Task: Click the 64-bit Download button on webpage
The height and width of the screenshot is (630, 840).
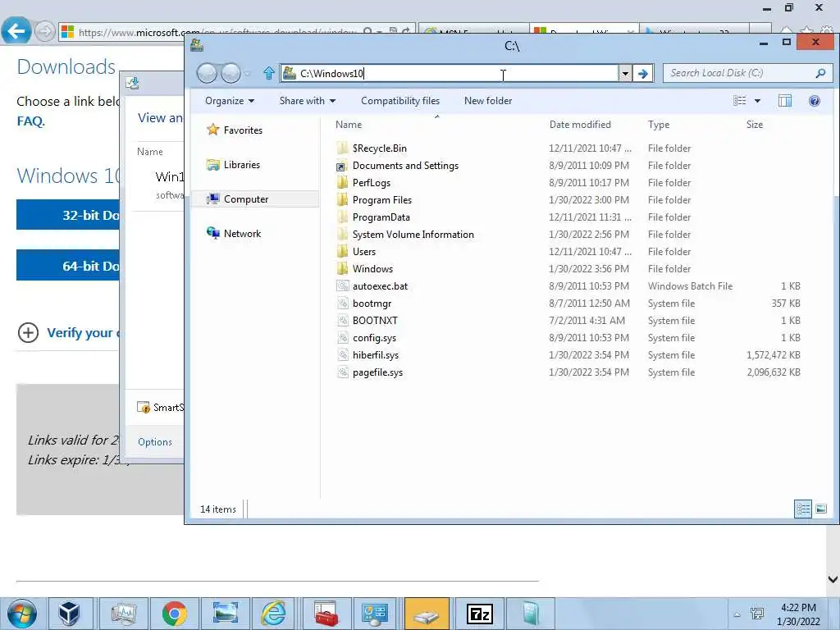Action: coord(68,265)
